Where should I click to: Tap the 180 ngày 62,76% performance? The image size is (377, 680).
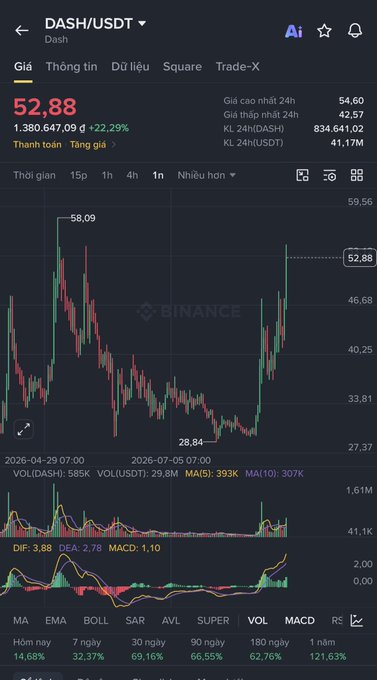(269, 649)
